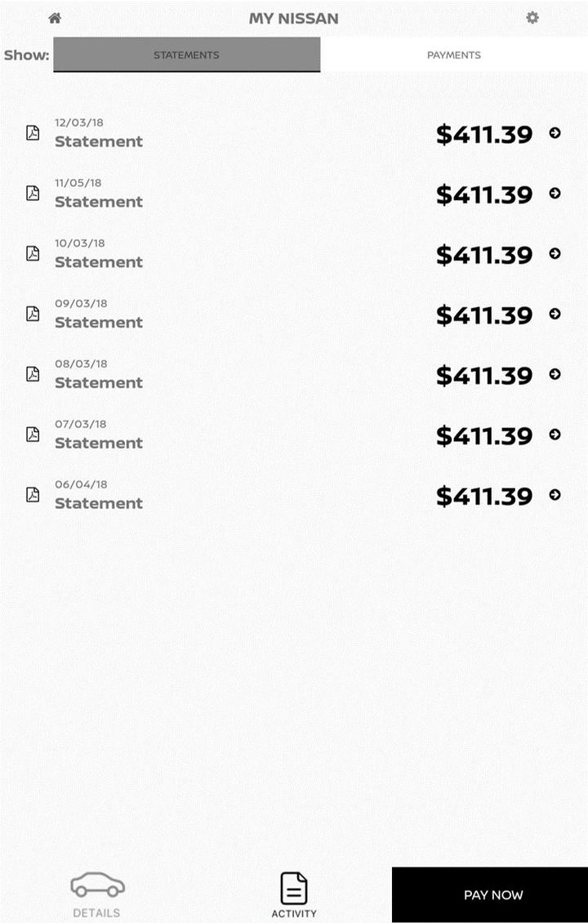Open PDF icon for 12/03/18 statement
The width and height of the screenshot is (588, 923).
tap(33, 133)
